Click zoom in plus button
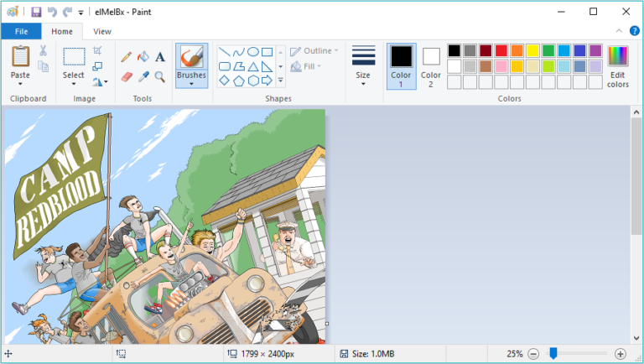 click(x=621, y=354)
